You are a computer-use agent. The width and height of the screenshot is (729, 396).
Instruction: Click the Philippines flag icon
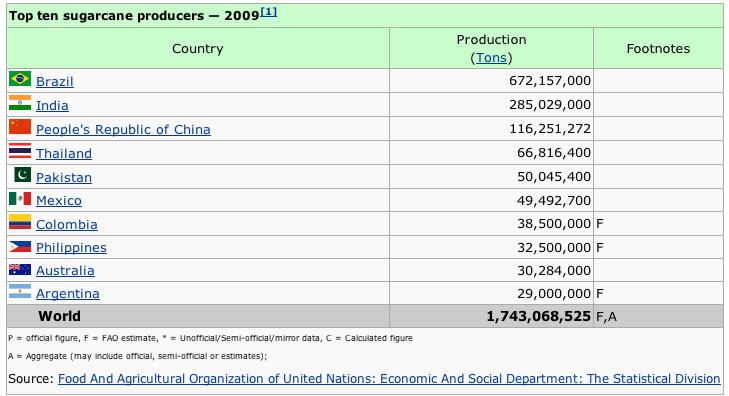(20, 246)
